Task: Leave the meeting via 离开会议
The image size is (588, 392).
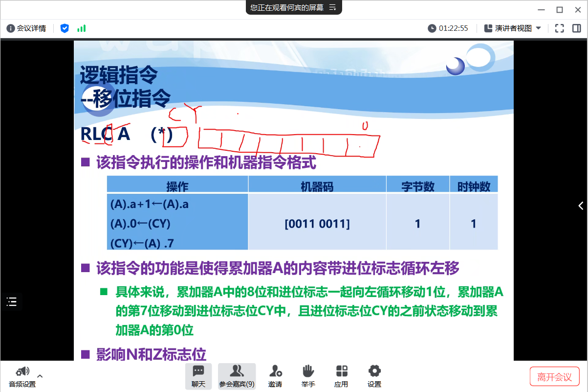Action: [554, 377]
